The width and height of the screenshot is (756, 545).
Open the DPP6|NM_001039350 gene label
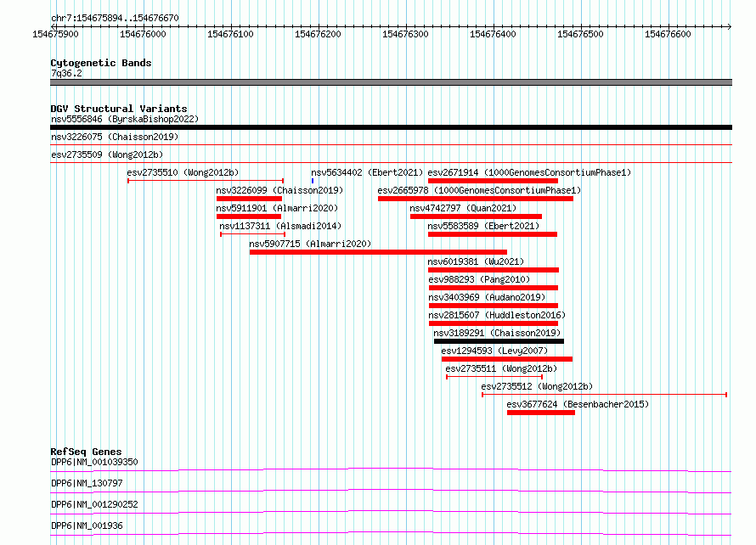point(94,462)
